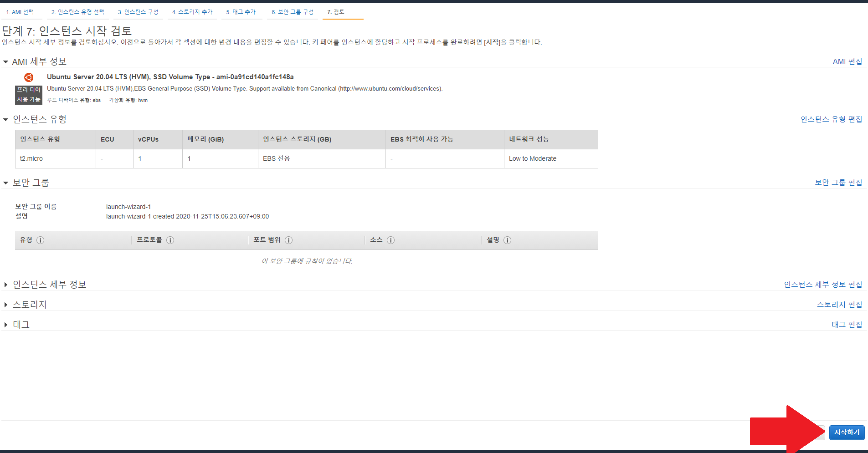Expand the 인스턴스 세부 정보 section

5,285
